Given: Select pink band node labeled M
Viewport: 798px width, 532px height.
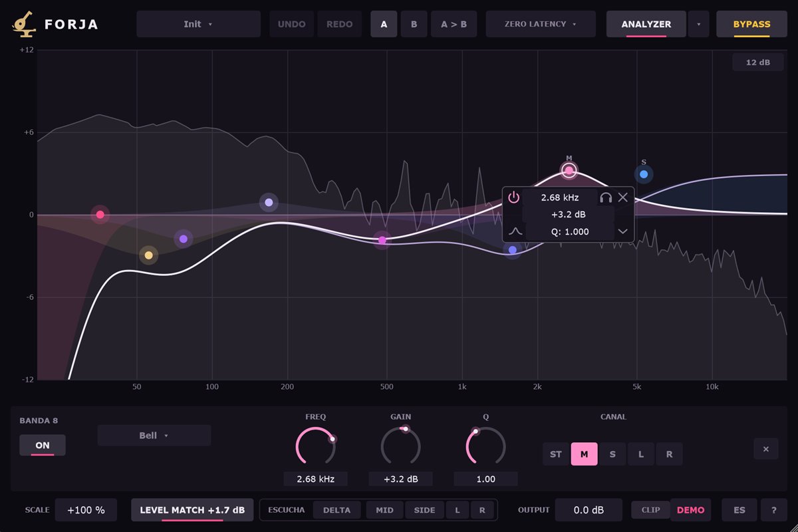Looking at the screenshot, I should [569, 171].
